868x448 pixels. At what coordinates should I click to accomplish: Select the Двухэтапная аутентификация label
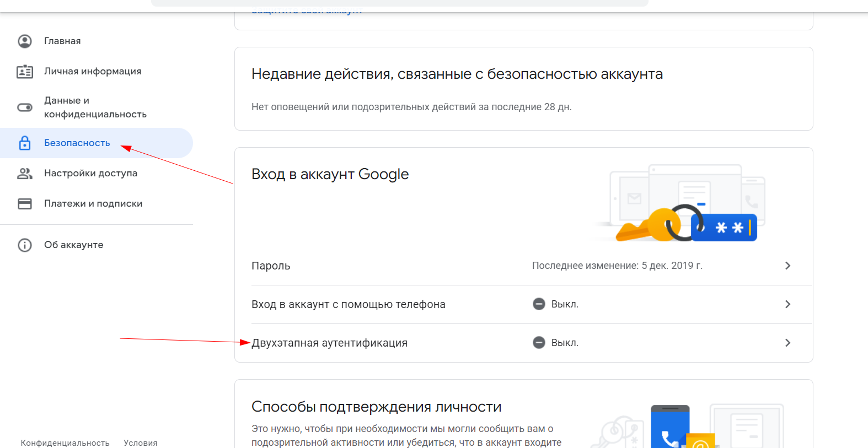coord(330,343)
